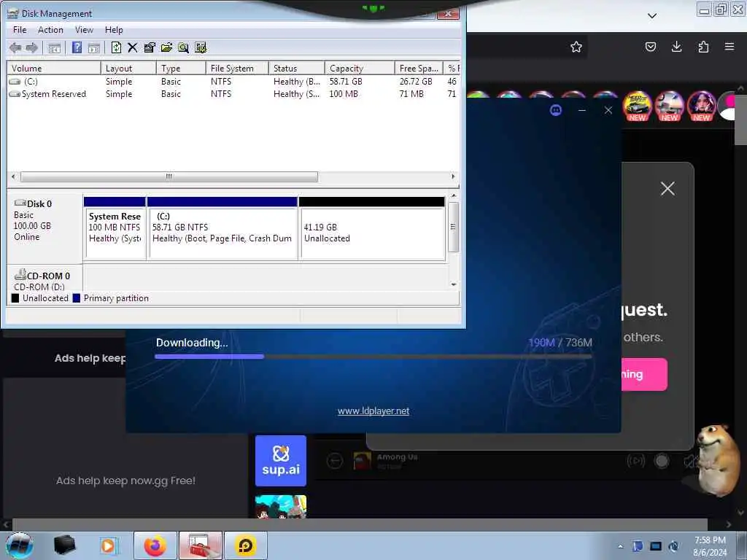The width and height of the screenshot is (747, 560).
Task: Toggle the Show/Hide Console Tree toolbar icon
Action: [x=54, y=47]
